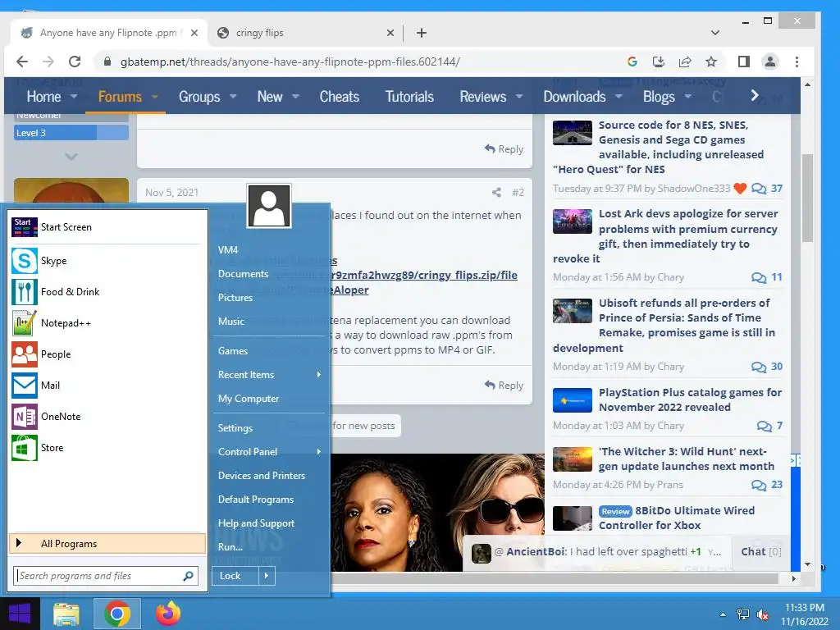Reload the gbatemp page
Viewport: 840px width, 630px height.
[x=75, y=62]
